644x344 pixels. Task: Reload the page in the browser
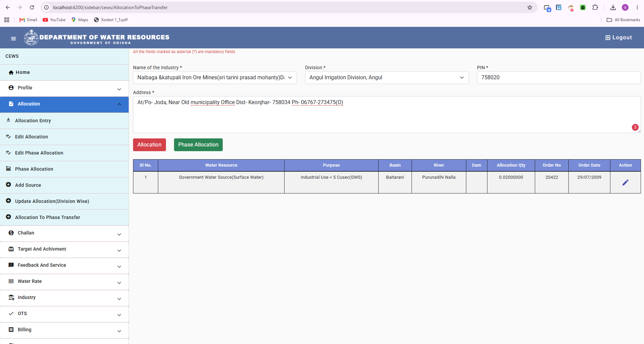pos(32,7)
